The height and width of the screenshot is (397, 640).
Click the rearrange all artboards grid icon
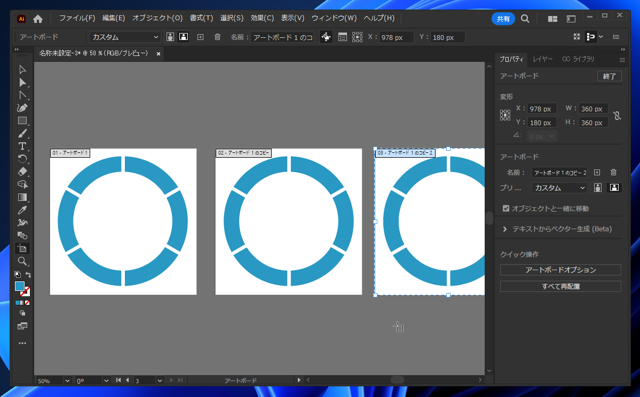click(576, 37)
